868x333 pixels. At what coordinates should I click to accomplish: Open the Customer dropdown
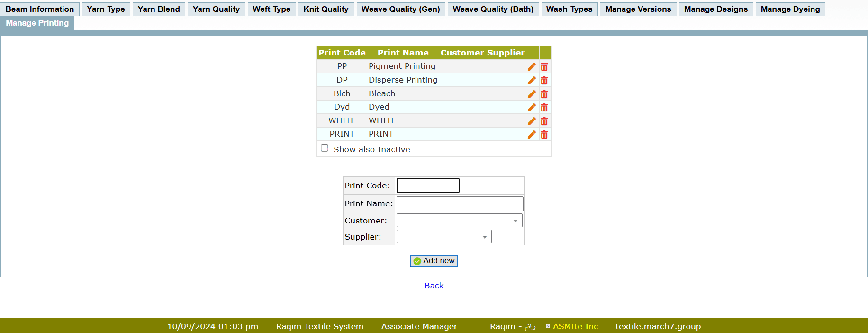pyautogui.click(x=459, y=221)
